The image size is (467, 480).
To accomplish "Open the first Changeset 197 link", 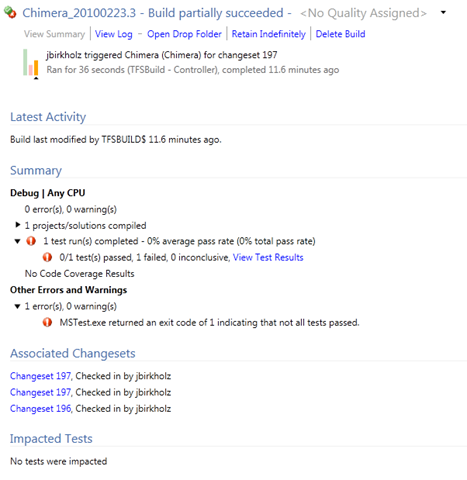I will (40, 376).
